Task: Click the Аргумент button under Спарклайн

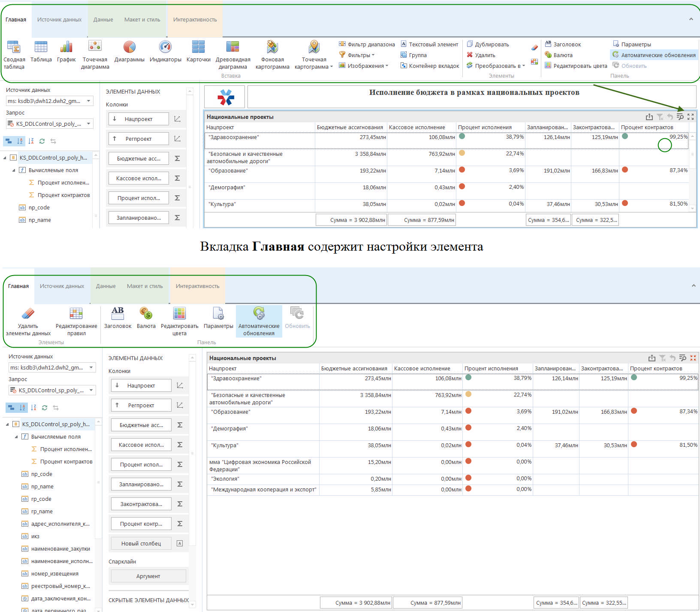Action: click(x=148, y=576)
